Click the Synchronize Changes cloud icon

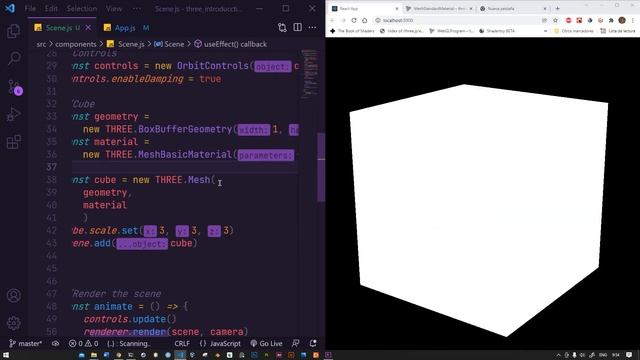click(x=56, y=344)
